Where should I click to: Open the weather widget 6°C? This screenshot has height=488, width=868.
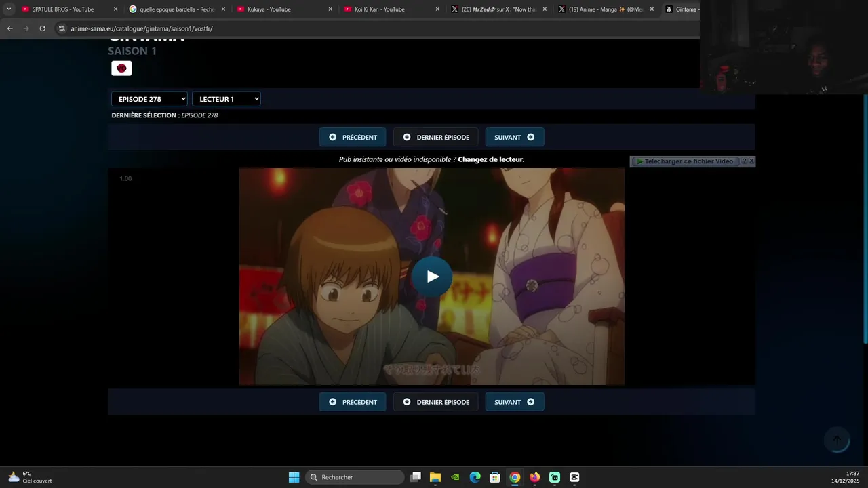pyautogui.click(x=30, y=477)
